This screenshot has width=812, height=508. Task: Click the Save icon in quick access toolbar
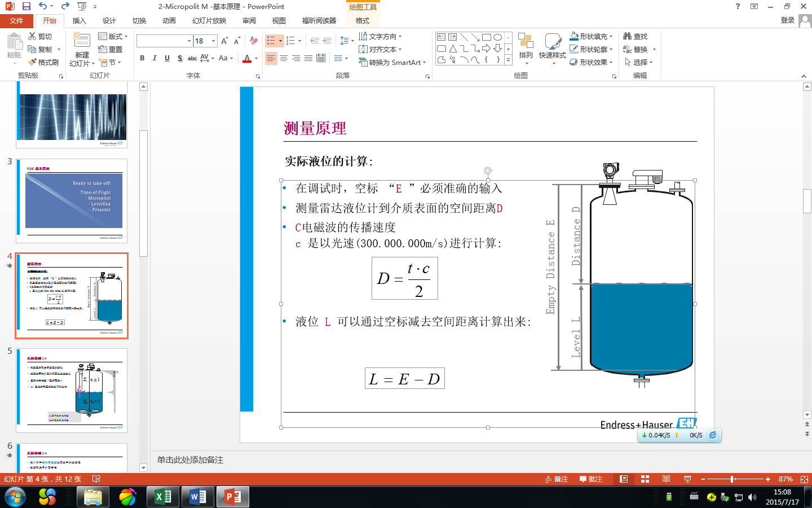pos(26,6)
